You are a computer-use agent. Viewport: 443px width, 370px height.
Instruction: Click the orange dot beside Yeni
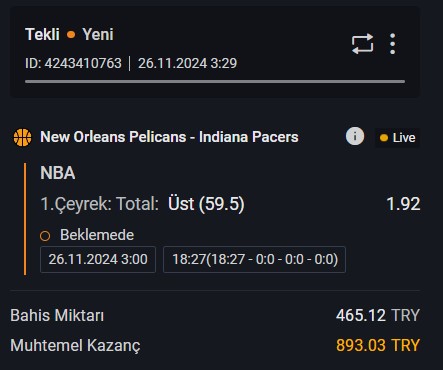click(x=71, y=35)
